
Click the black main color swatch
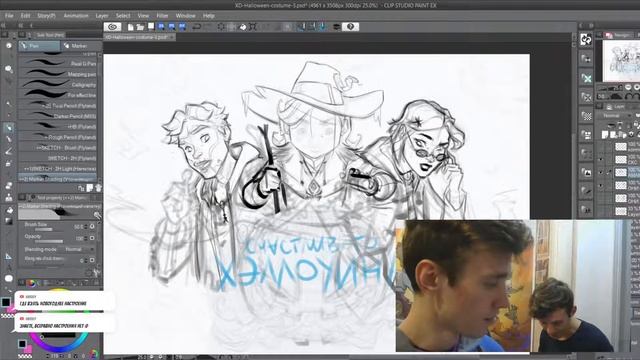(x=6, y=302)
